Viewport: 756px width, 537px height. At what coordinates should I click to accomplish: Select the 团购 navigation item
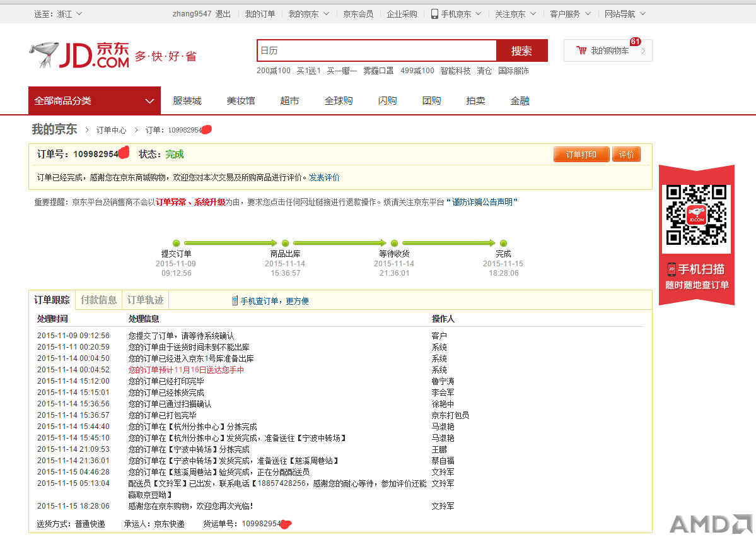pyautogui.click(x=431, y=101)
